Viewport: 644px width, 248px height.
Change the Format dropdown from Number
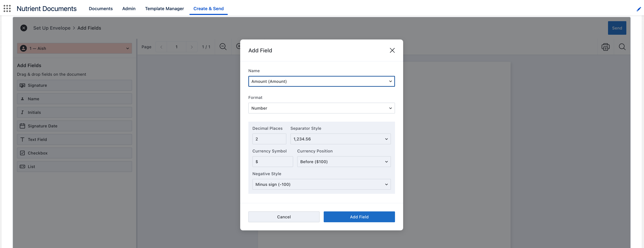(x=321, y=108)
